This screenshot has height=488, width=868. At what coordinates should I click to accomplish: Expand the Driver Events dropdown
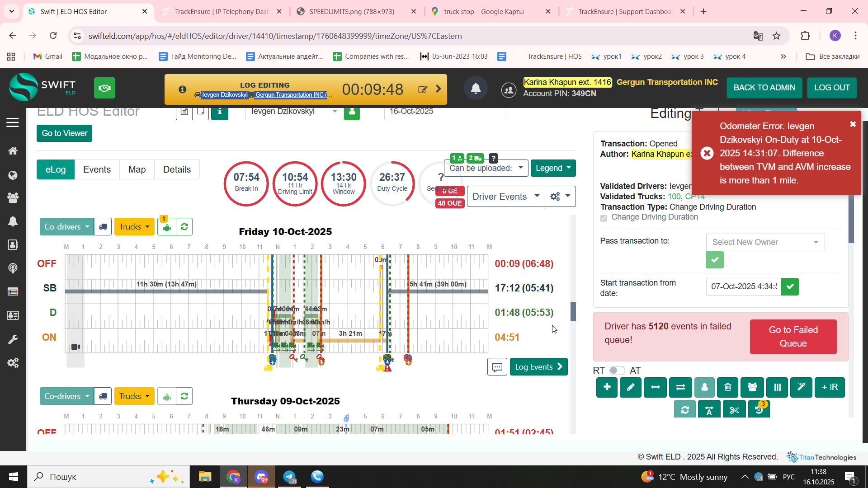coord(505,197)
